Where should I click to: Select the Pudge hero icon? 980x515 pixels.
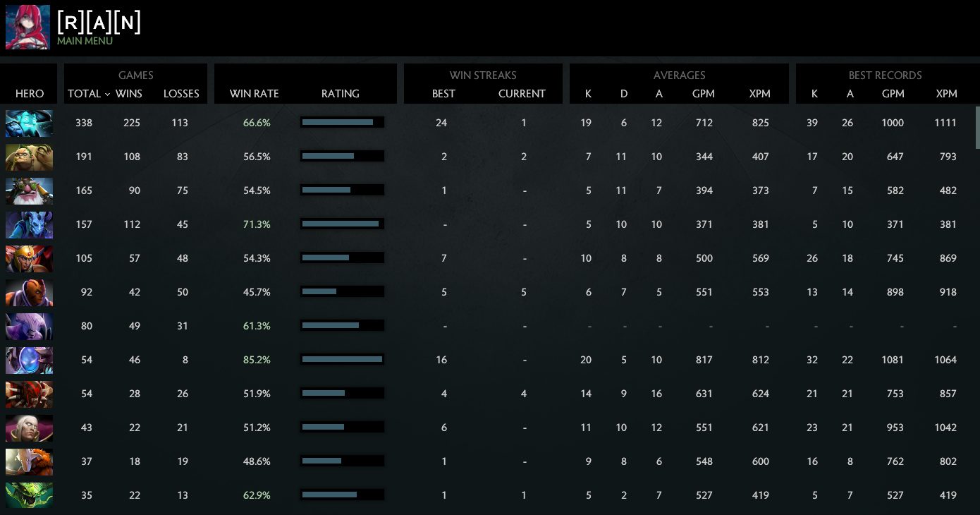click(29, 157)
